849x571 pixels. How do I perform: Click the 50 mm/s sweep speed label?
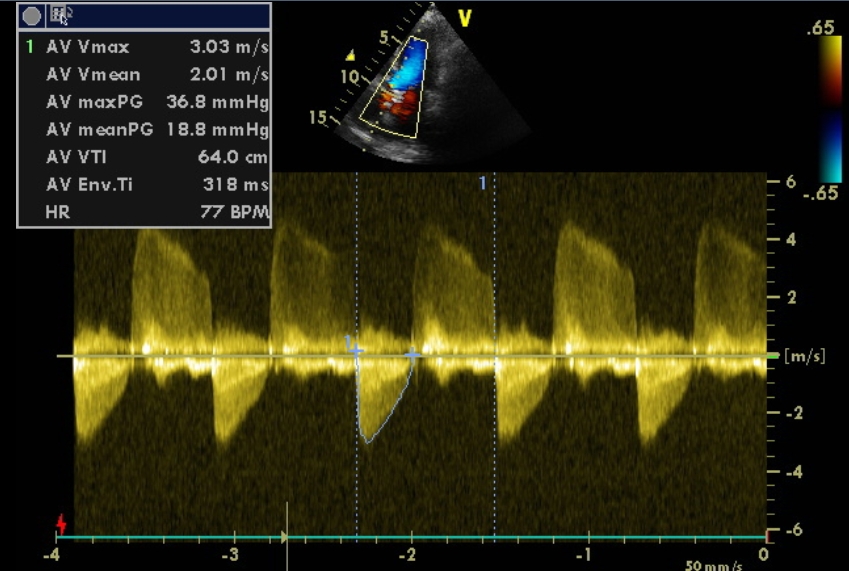714,566
